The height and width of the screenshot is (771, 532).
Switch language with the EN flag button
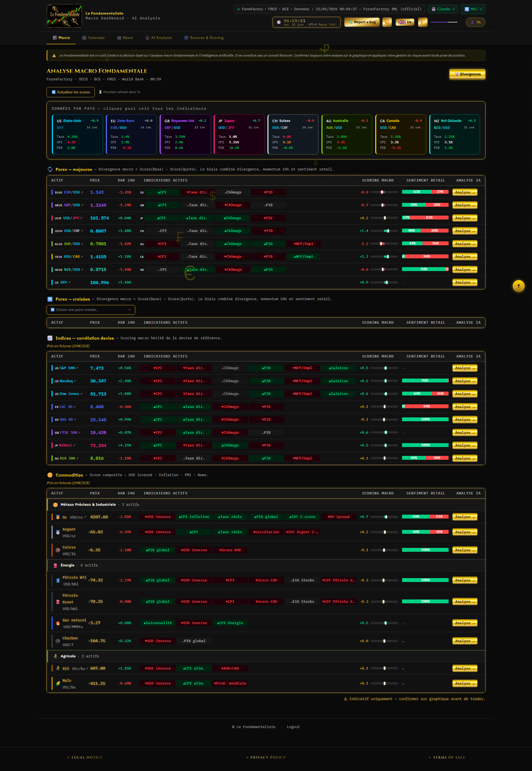coord(405,22)
